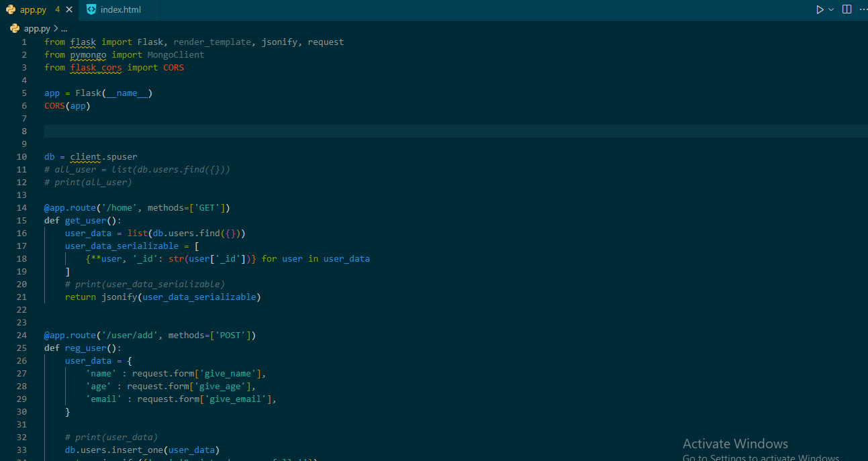Click line number 14 in the gutter
The width and height of the screenshot is (868, 461).
click(21, 207)
